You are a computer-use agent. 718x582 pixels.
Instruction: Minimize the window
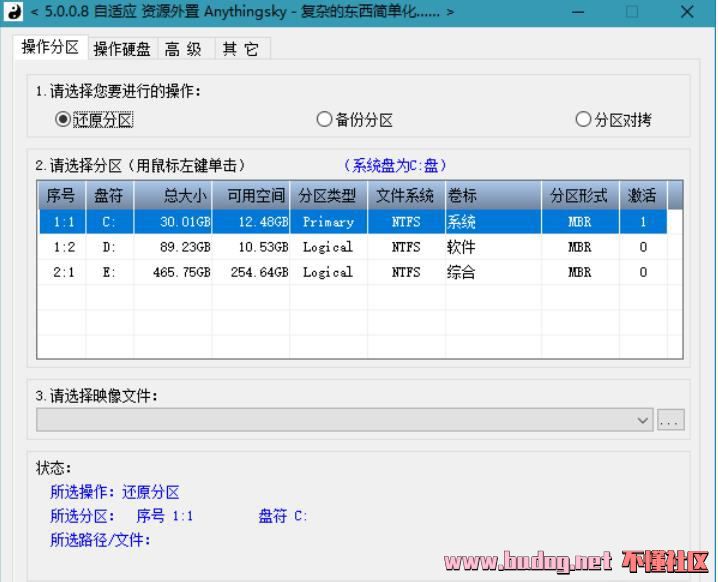tap(579, 12)
